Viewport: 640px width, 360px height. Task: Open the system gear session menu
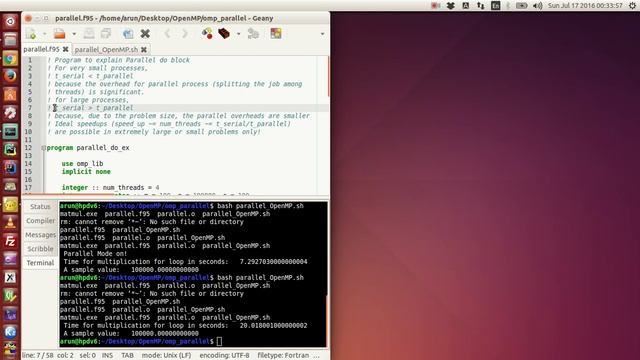click(x=632, y=5)
